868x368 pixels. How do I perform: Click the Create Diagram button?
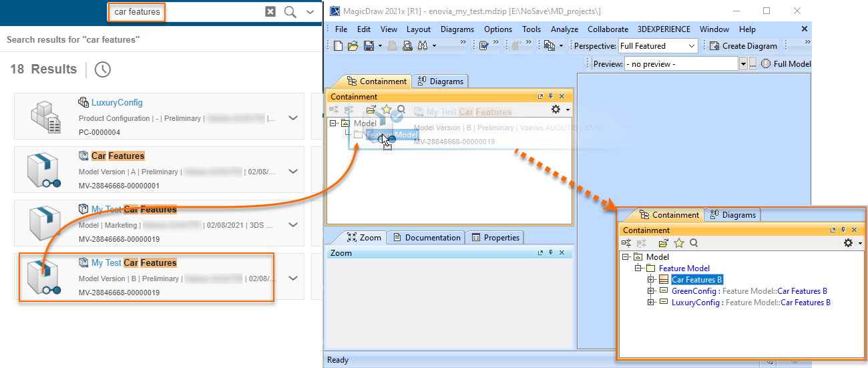[x=742, y=45]
